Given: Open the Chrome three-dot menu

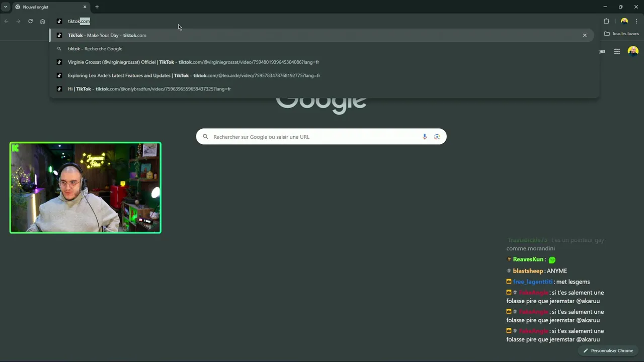Looking at the screenshot, I should pos(636,21).
